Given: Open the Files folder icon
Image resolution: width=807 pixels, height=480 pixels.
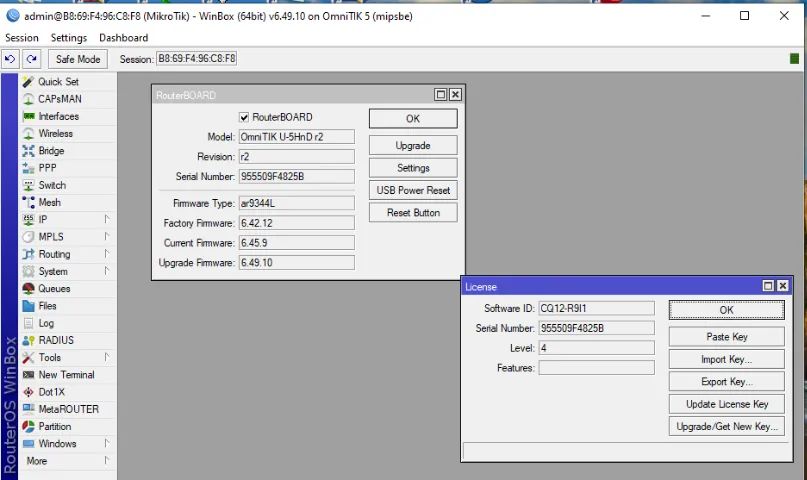Looking at the screenshot, I should click(28, 306).
